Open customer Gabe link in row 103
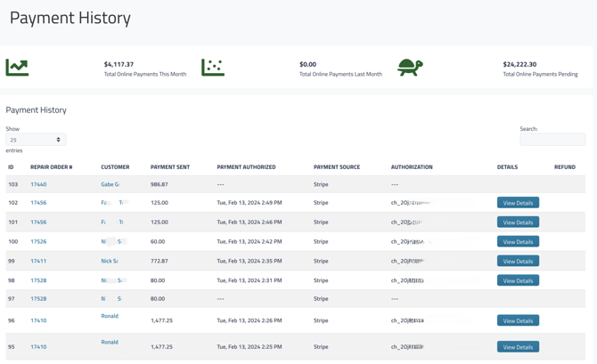597x364 pixels. point(110,184)
